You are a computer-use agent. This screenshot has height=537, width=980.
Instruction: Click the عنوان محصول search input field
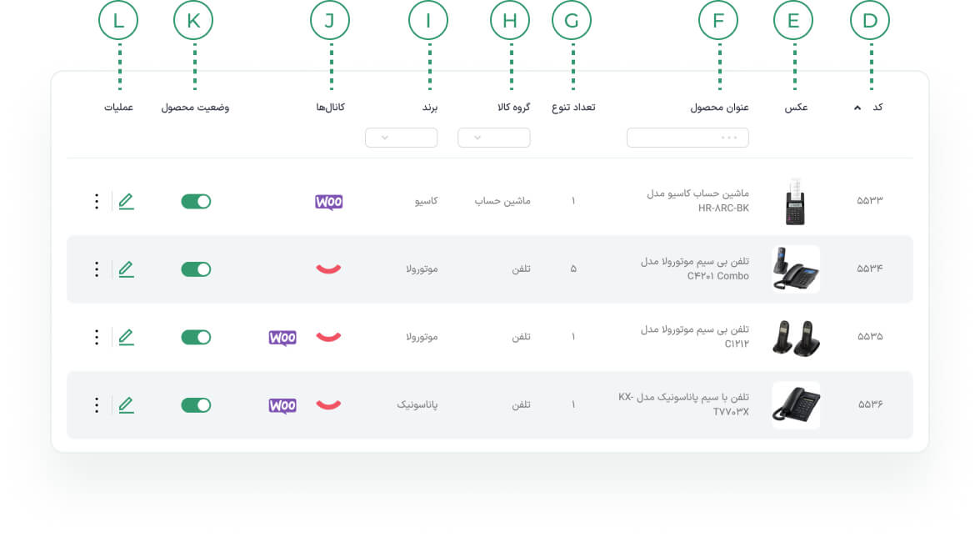click(687, 138)
